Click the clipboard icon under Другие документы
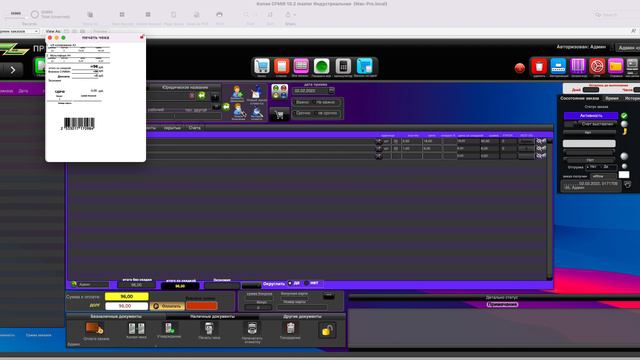Screen dimensions: 640x360 (x=290, y=328)
